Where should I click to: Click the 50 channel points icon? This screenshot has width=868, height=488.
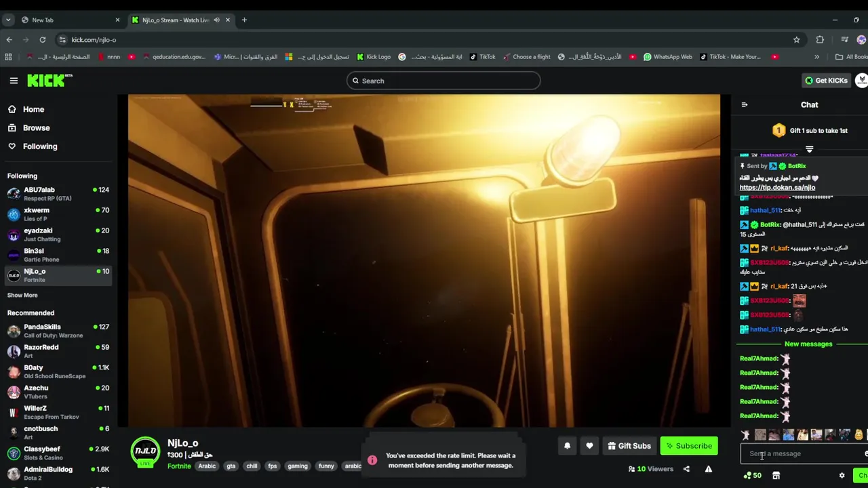[x=752, y=476]
